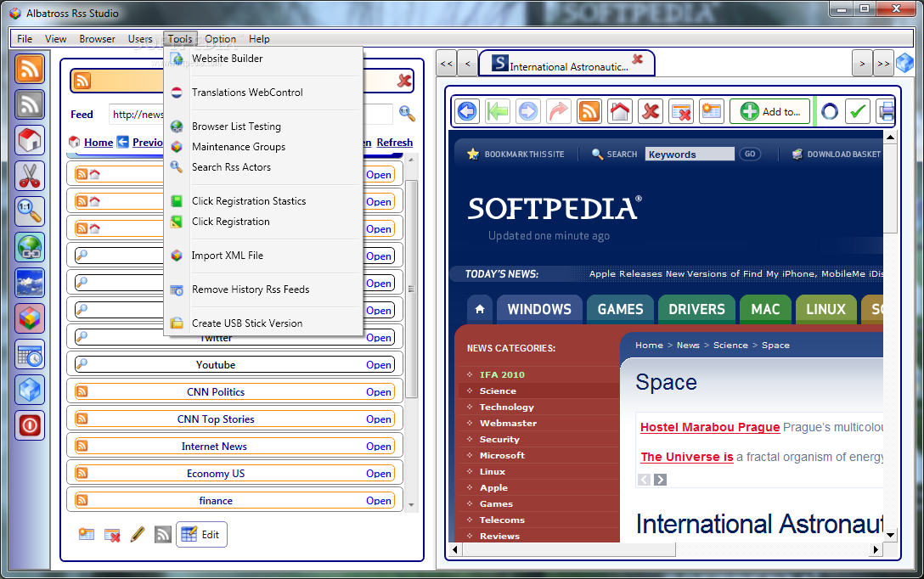Click the blue cube sidebar icon
The width and height of the screenshot is (924, 579).
[x=30, y=390]
